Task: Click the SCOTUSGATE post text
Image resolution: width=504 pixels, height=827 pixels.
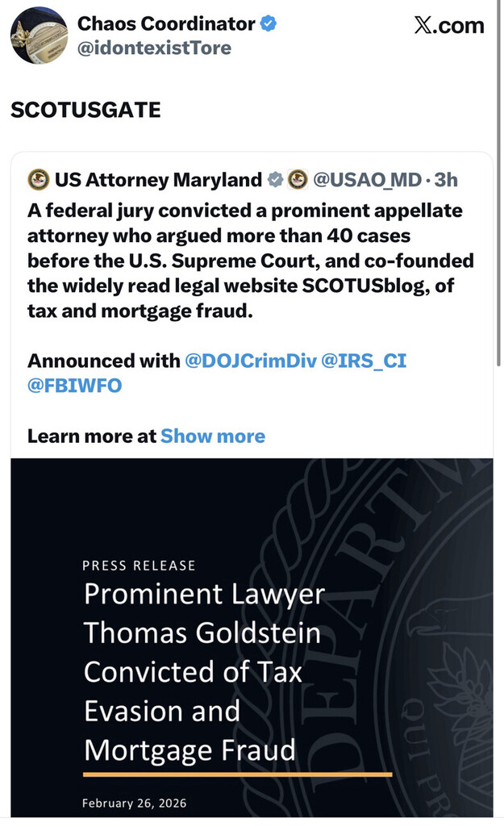Action: (85, 111)
